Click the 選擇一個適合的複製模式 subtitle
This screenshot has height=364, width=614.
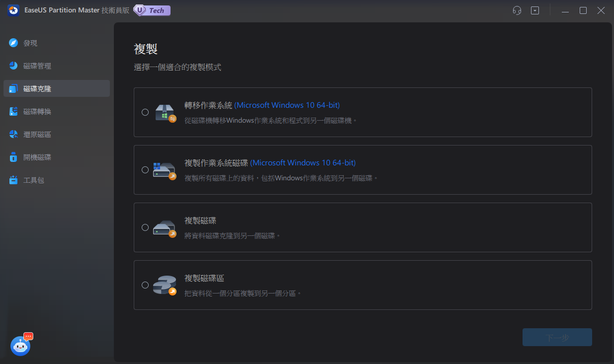click(x=177, y=67)
